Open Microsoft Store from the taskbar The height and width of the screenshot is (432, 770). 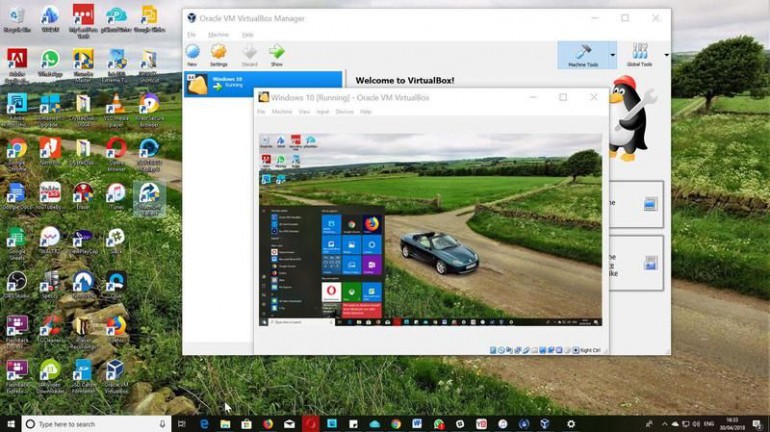point(247,424)
